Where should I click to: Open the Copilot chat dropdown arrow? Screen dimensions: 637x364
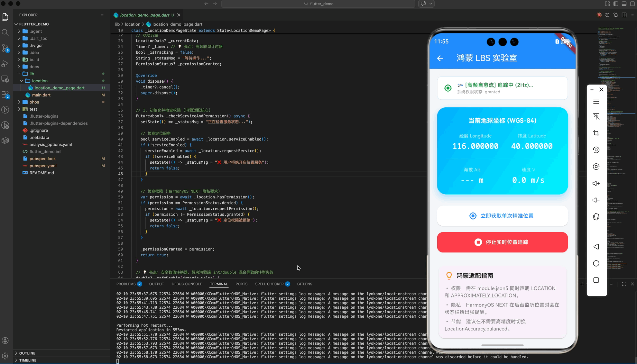tap(431, 4)
